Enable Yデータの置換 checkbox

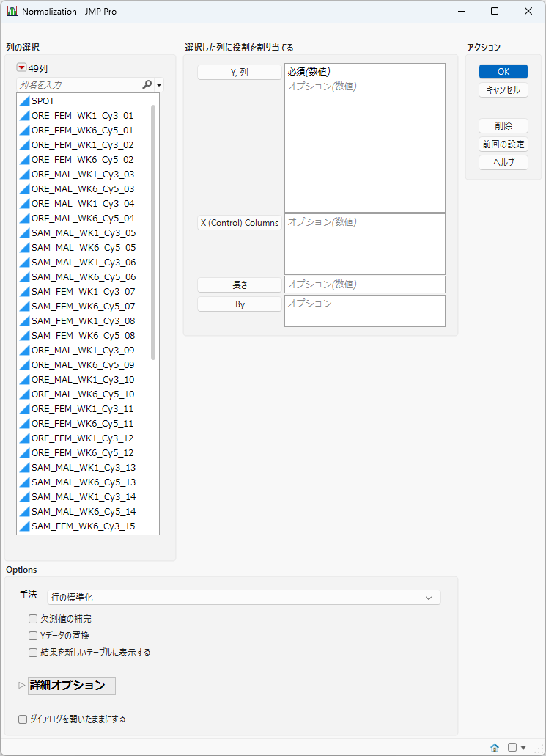(33, 636)
